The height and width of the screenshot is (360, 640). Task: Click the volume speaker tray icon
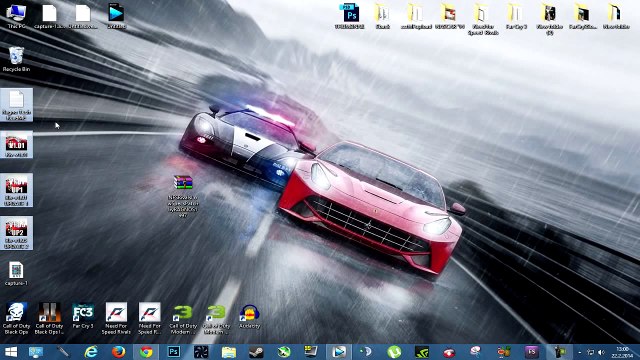tap(601, 352)
